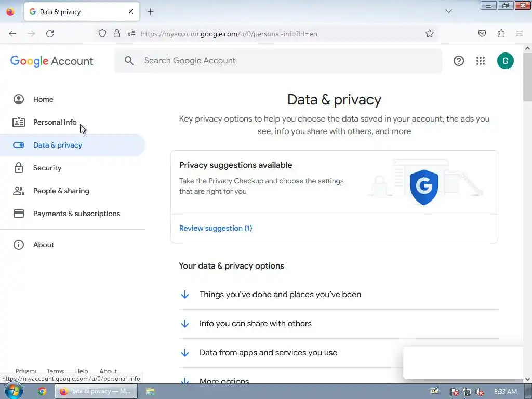
Task: Click the Firefox icon beside the tab strip
Action: (10, 12)
